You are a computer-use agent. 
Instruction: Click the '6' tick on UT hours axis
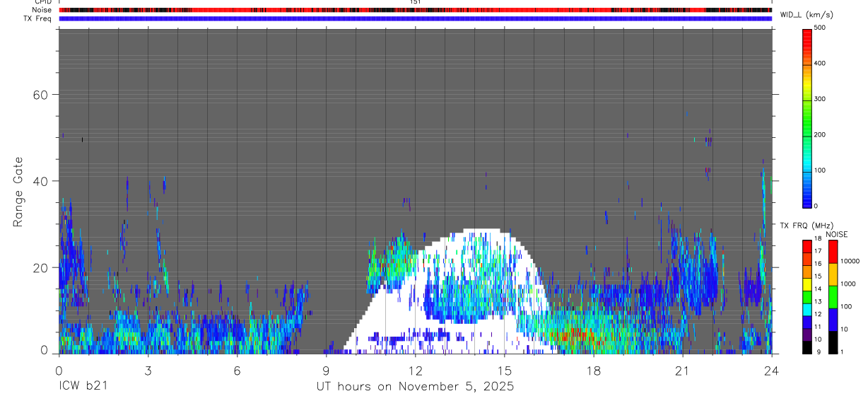click(237, 370)
